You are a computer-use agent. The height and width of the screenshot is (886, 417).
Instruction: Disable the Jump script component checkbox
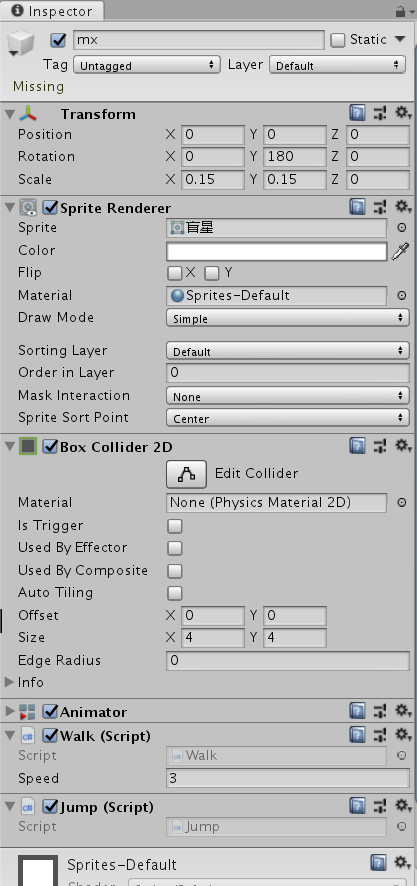[x=51, y=806]
